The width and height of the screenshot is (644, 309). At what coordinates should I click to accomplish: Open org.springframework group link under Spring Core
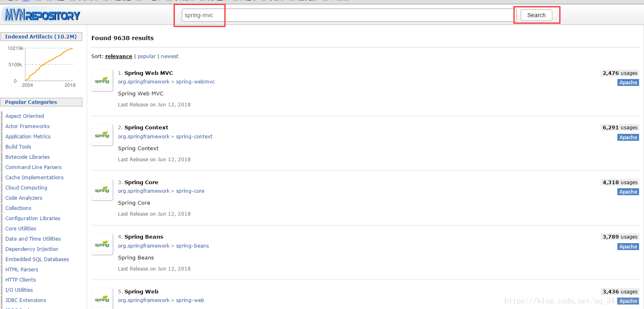tap(144, 191)
